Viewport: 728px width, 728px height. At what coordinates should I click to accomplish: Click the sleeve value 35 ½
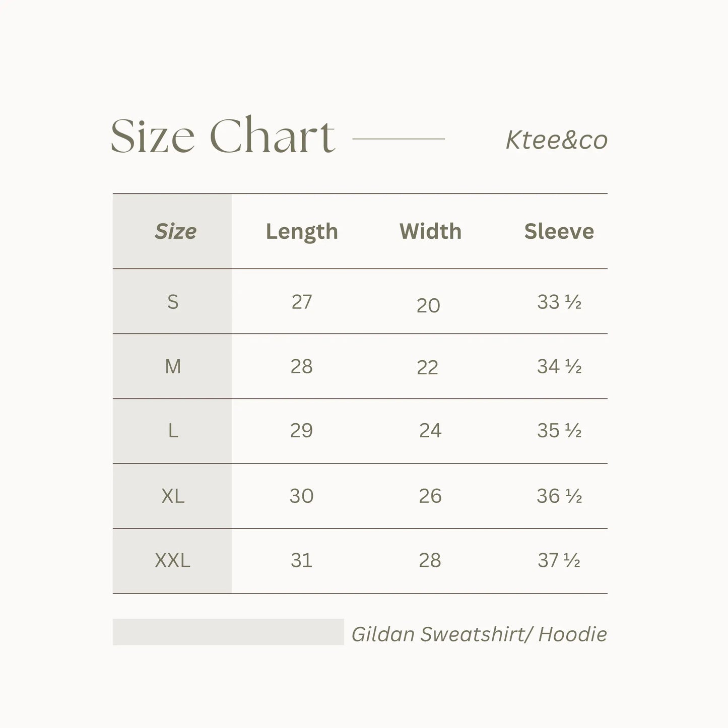coord(559,431)
